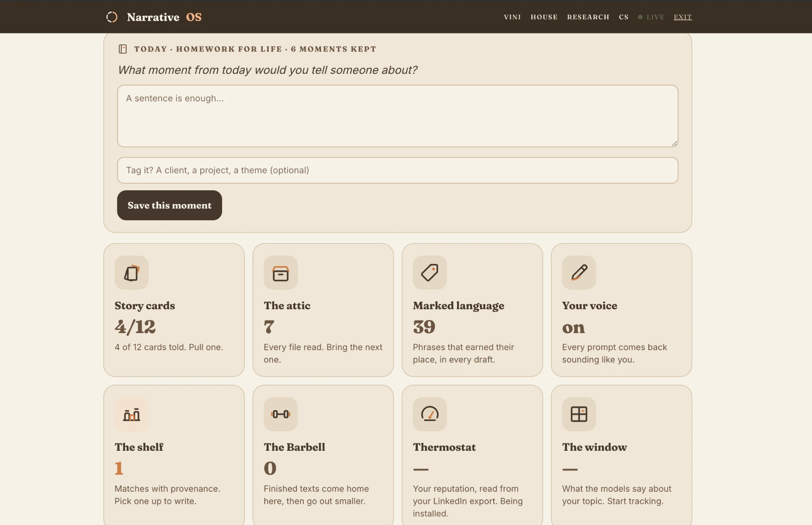This screenshot has width=812, height=525.
Task: Open the attic archive box icon
Action: tap(281, 273)
